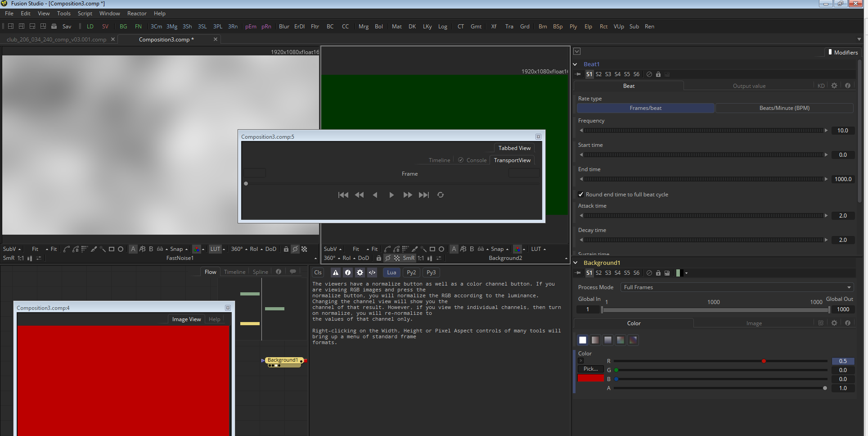868x436 pixels.
Task: Open the SubV dropdown in the FastNoise1 viewer
Action: pos(12,249)
